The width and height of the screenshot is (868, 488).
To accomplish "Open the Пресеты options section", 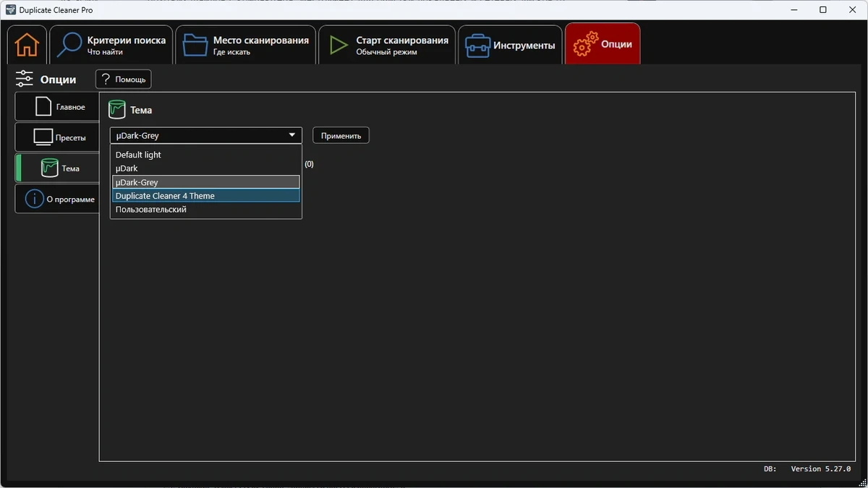I will click(57, 137).
